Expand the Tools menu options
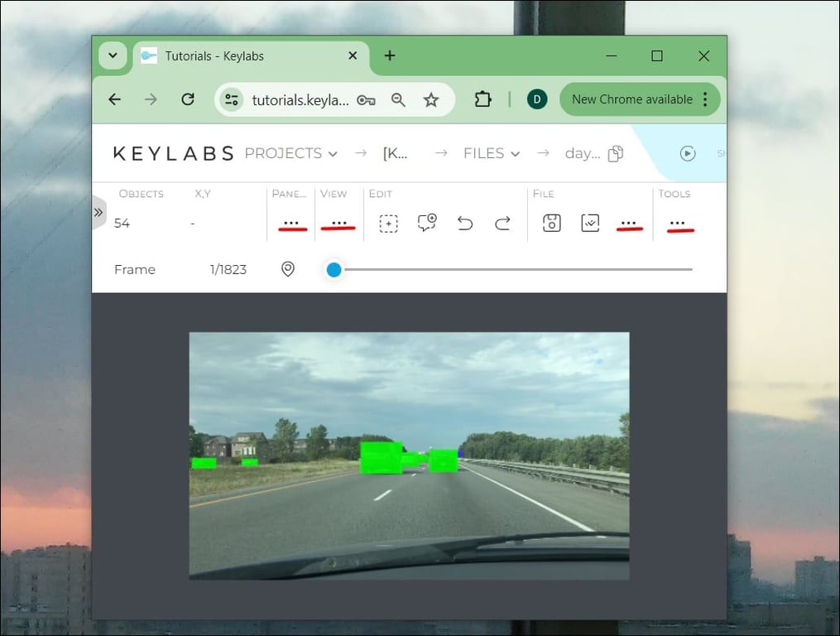Image resolution: width=840 pixels, height=636 pixels. point(679,223)
